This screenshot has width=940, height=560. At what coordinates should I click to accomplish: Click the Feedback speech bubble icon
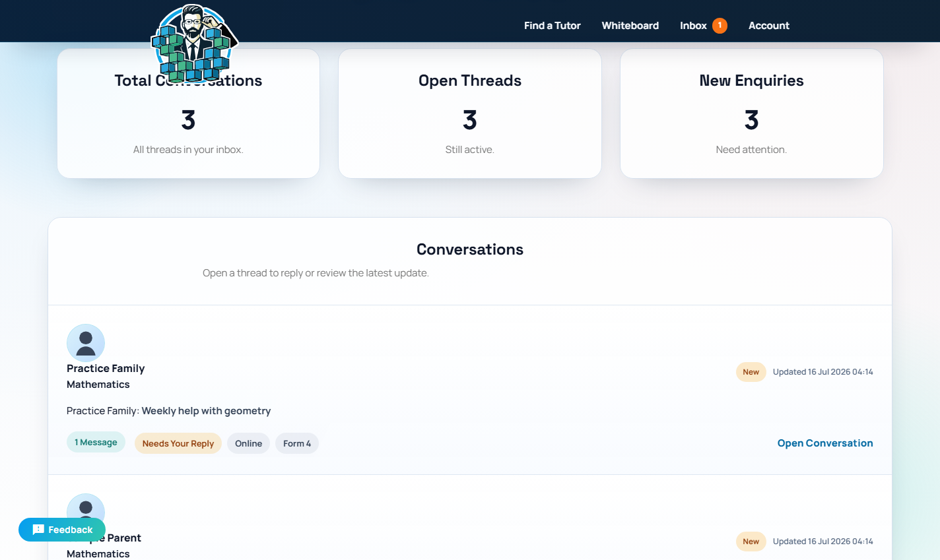point(38,530)
